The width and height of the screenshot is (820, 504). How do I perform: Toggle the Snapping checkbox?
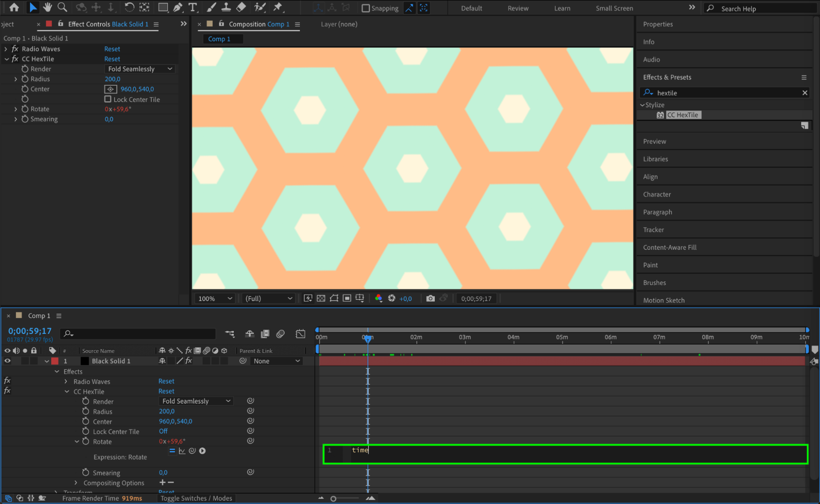point(365,8)
